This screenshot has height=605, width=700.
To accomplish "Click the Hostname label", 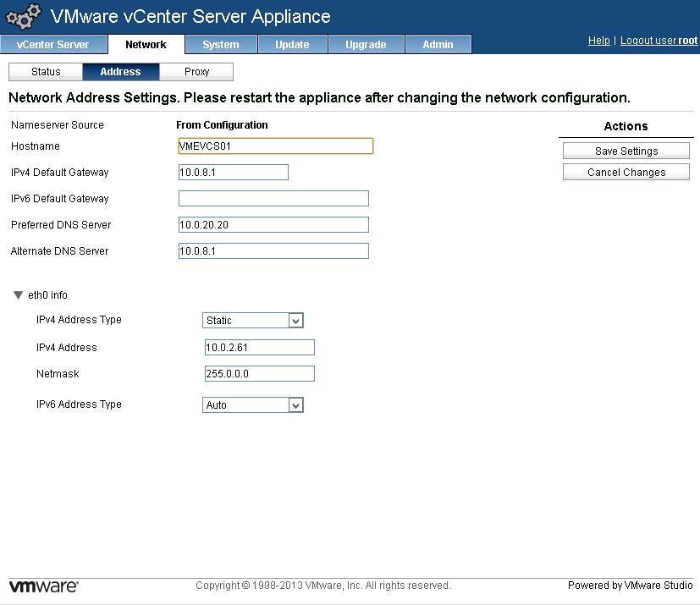I will (x=36, y=146).
